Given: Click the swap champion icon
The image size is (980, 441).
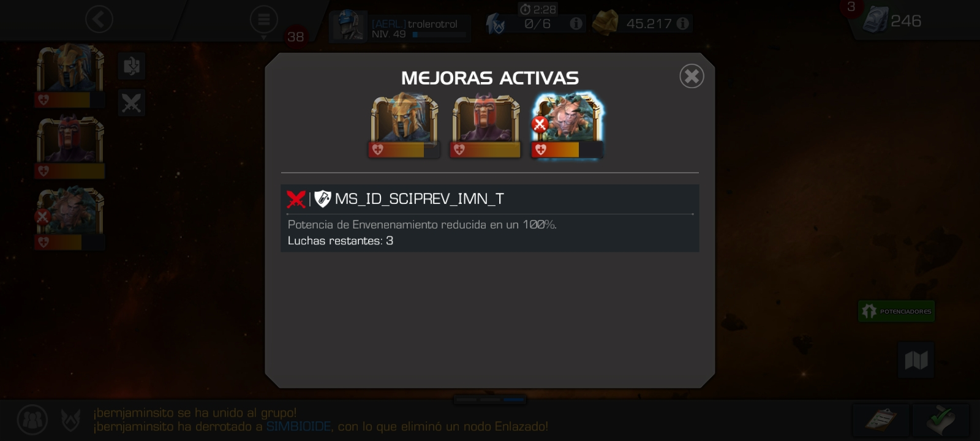Looking at the screenshot, I should (x=132, y=66).
